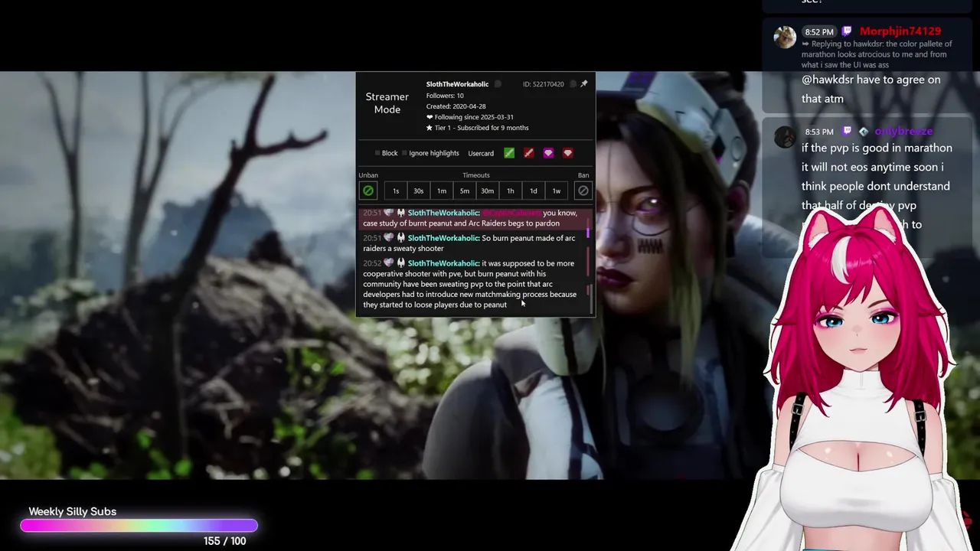The image size is (980, 551).
Task: Click the wolf badge on the 20:51 'So burn peanut' message
Action: click(x=400, y=238)
